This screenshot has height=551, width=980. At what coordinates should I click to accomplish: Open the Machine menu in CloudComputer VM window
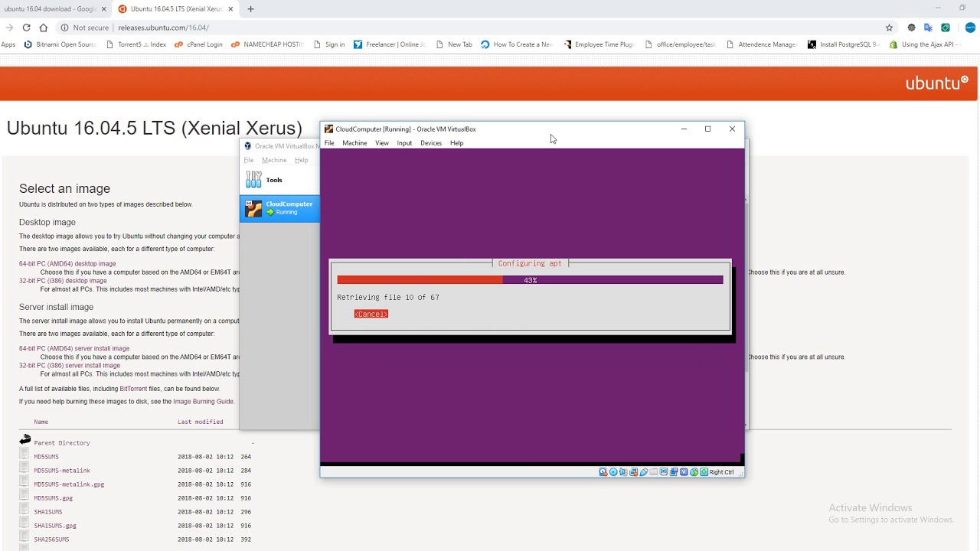coord(354,143)
